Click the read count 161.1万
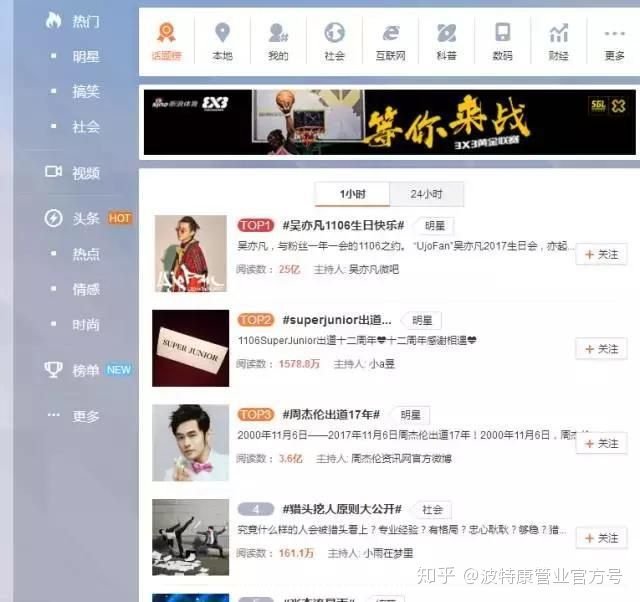This screenshot has width=640, height=602. [296, 553]
